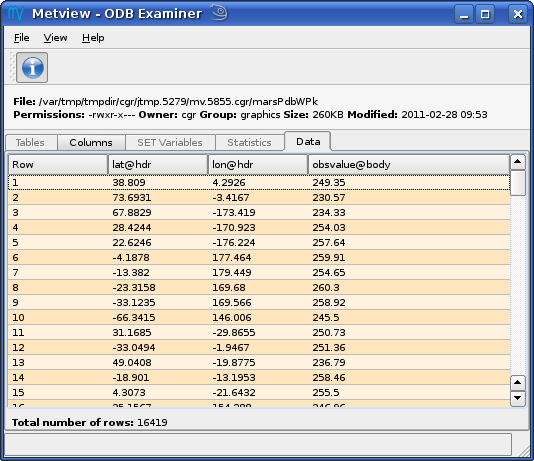534x461 pixels.
Task: Maximize the ODB Examiner window
Action: (485, 14)
